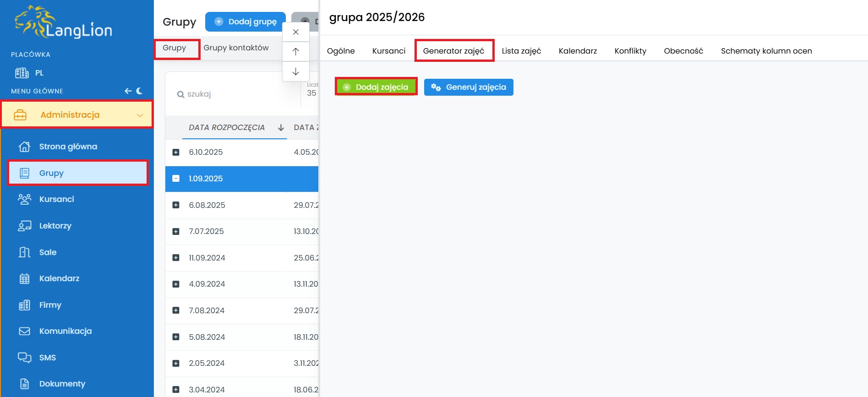Viewport: 868px width, 397px height.
Task: Expand the 7.07.2025 group row
Action: click(176, 232)
